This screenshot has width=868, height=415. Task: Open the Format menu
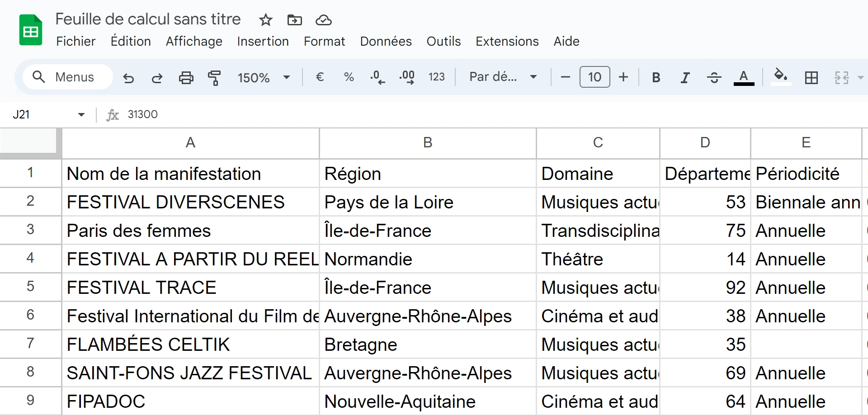(x=324, y=41)
